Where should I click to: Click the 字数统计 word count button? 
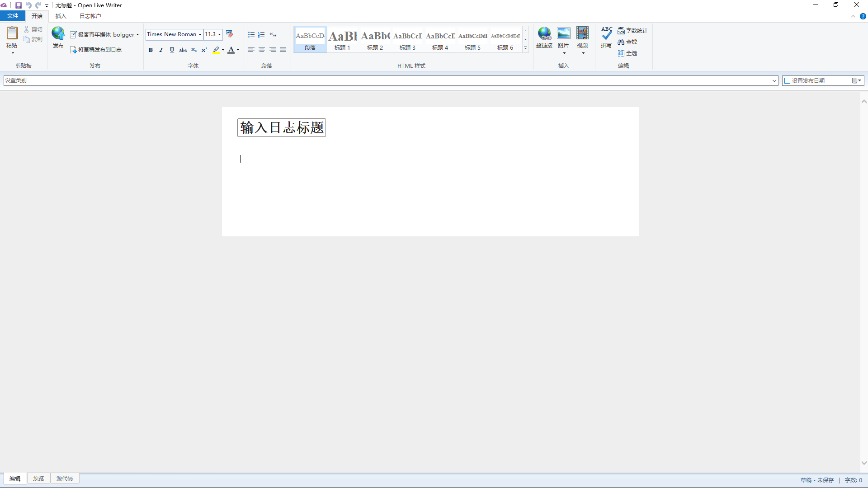tap(632, 31)
